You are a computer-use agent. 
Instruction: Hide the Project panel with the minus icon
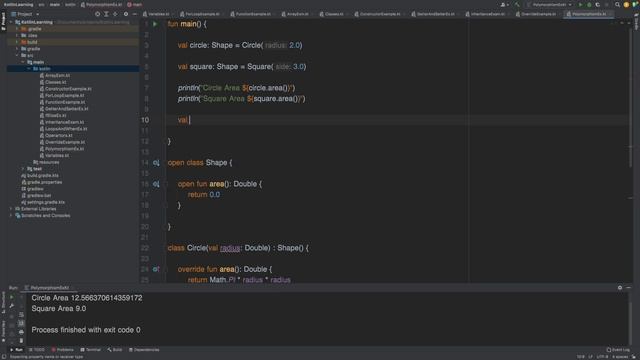click(135, 14)
